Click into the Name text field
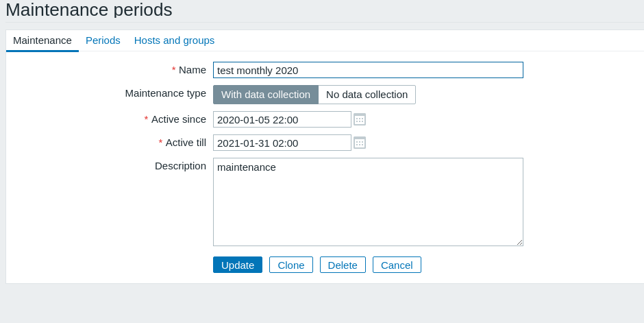The width and height of the screenshot is (644, 323). pos(368,70)
